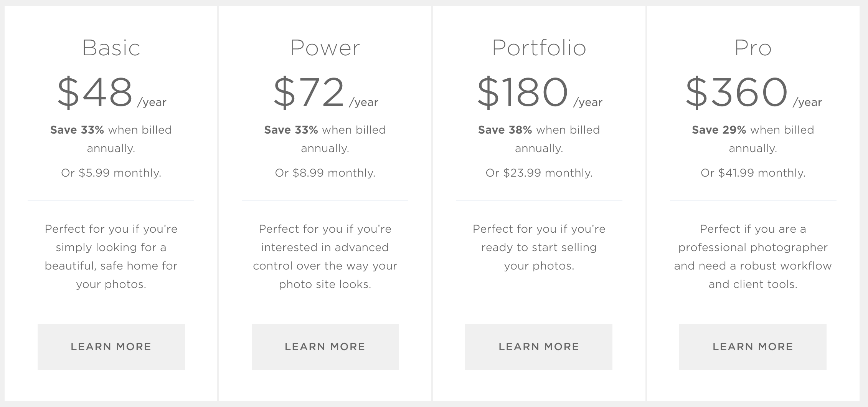Open Learn More for the Power plan
The image size is (868, 407).
pos(325,347)
